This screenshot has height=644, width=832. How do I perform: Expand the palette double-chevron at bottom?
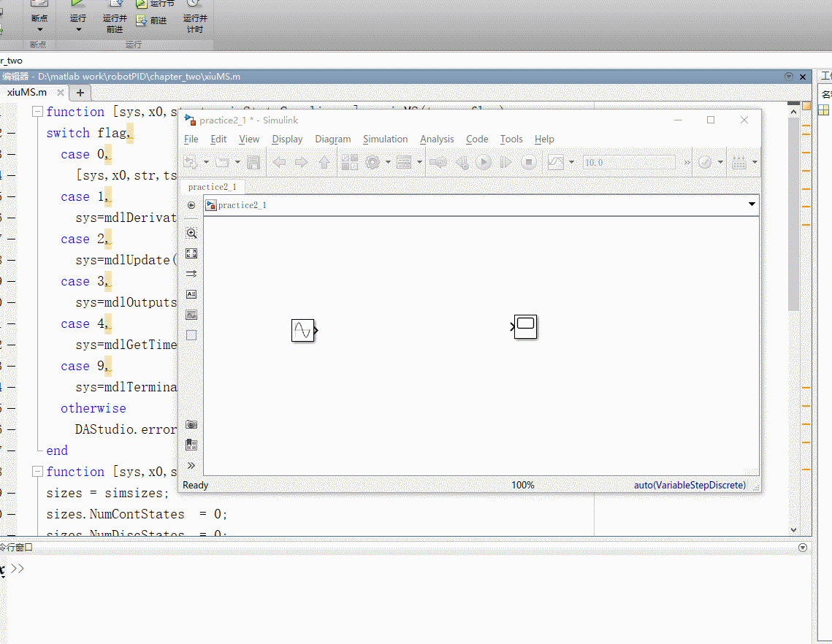[191, 466]
